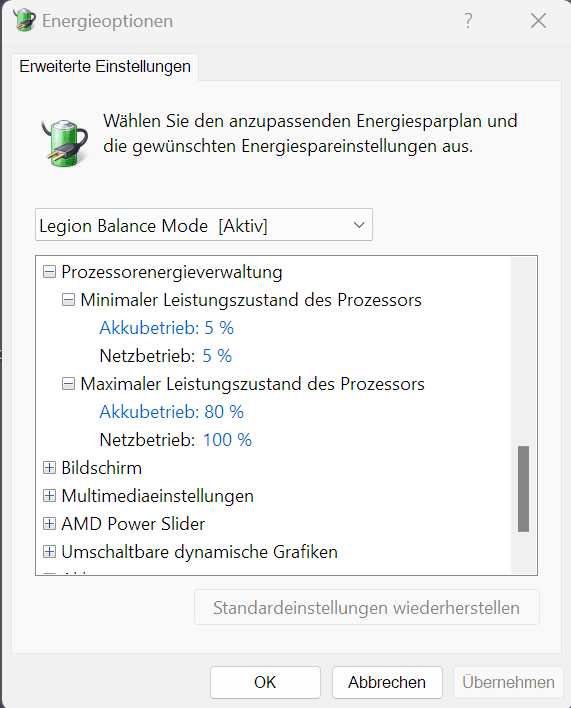Select maximum state Akkubetrieb 80 % entry
The width and height of the screenshot is (571, 708).
pos(172,412)
